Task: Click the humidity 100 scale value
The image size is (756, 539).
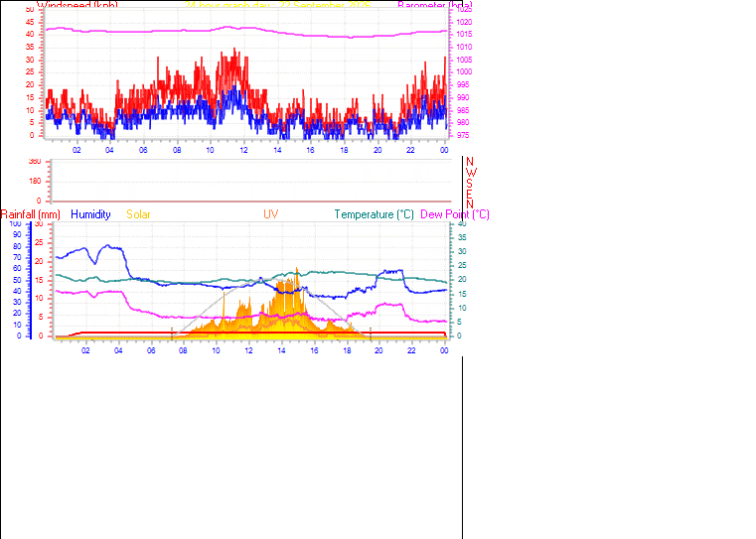Action: [16, 223]
